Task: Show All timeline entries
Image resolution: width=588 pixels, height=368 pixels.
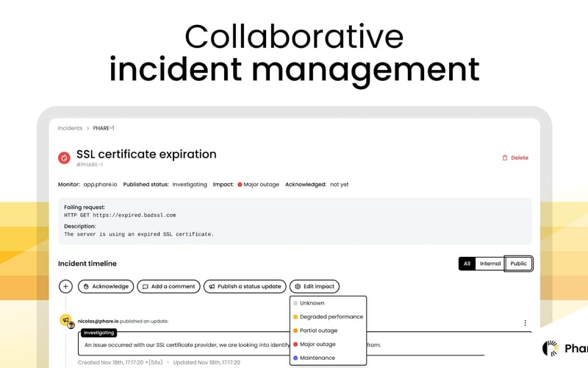Action: coord(467,263)
